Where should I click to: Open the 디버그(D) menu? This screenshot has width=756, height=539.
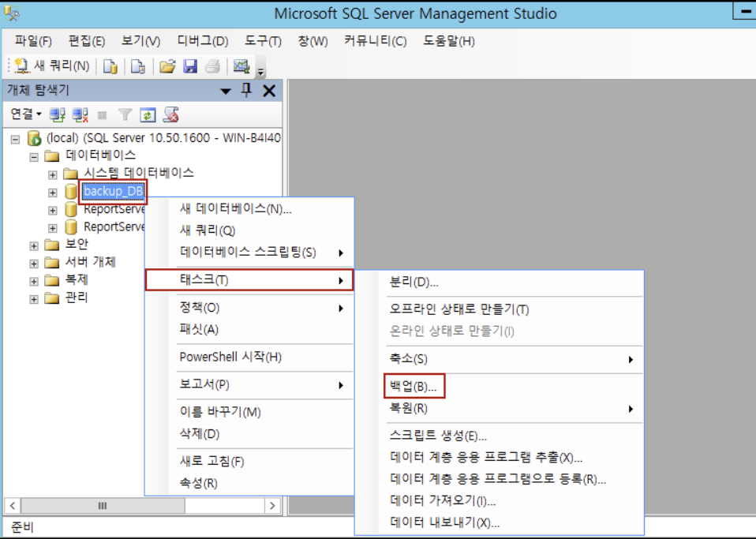(203, 41)
